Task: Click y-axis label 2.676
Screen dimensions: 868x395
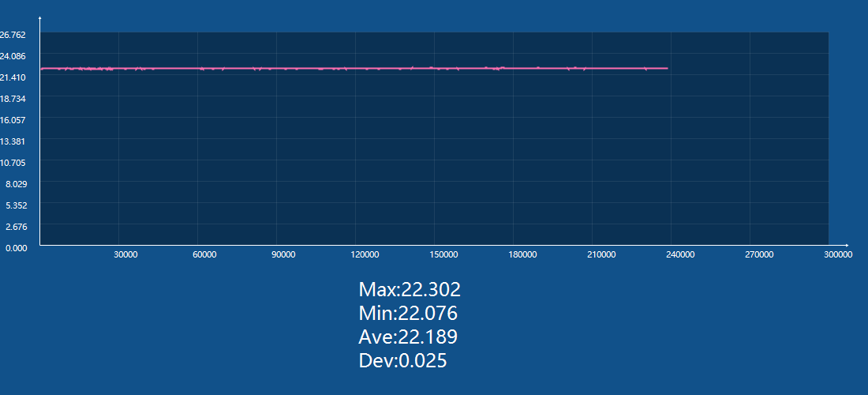Action: point(16,227)
